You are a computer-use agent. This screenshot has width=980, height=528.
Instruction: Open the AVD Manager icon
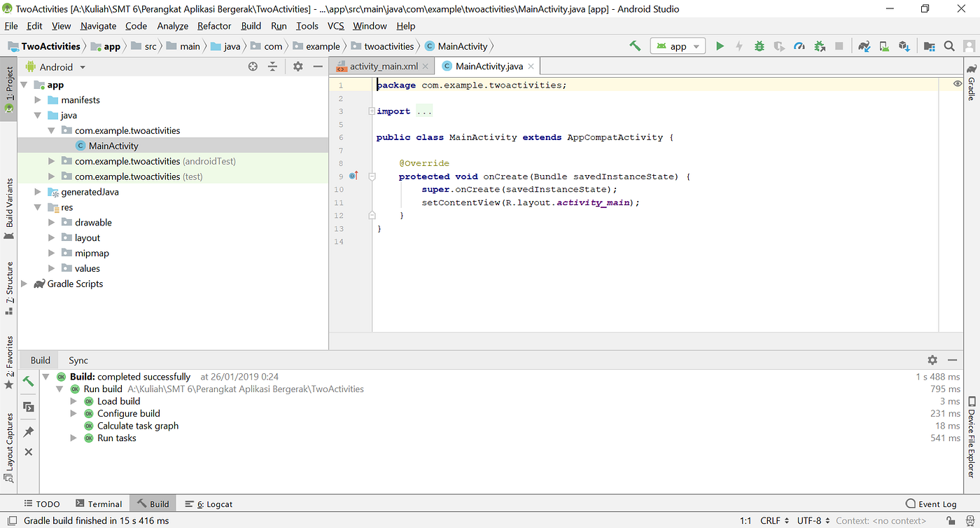(884, 46)
